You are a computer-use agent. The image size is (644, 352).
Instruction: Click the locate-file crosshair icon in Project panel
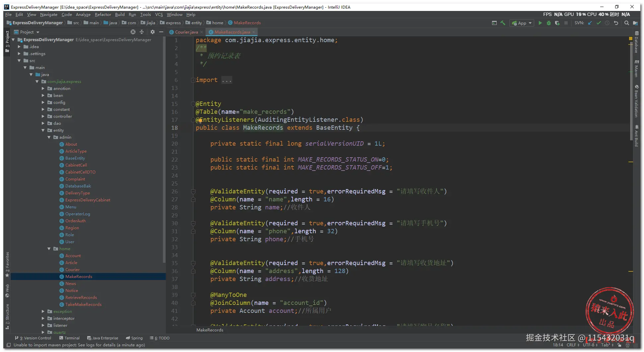(133, 32)
